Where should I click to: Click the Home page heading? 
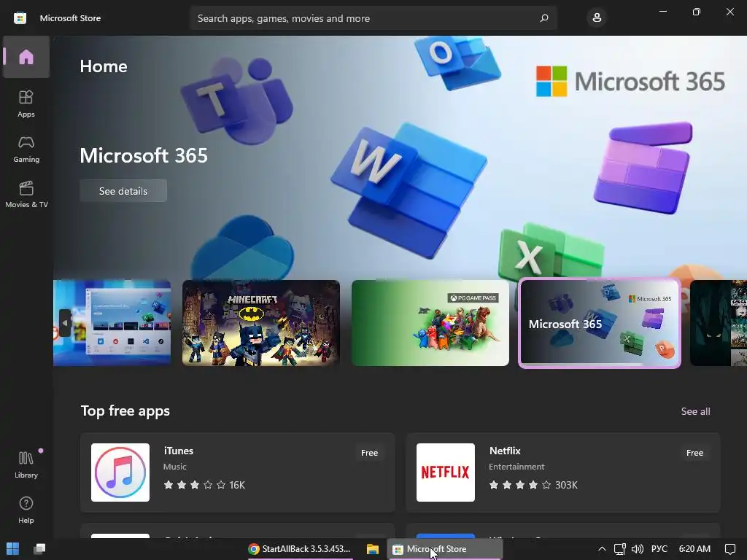click(x=104, y=66)
